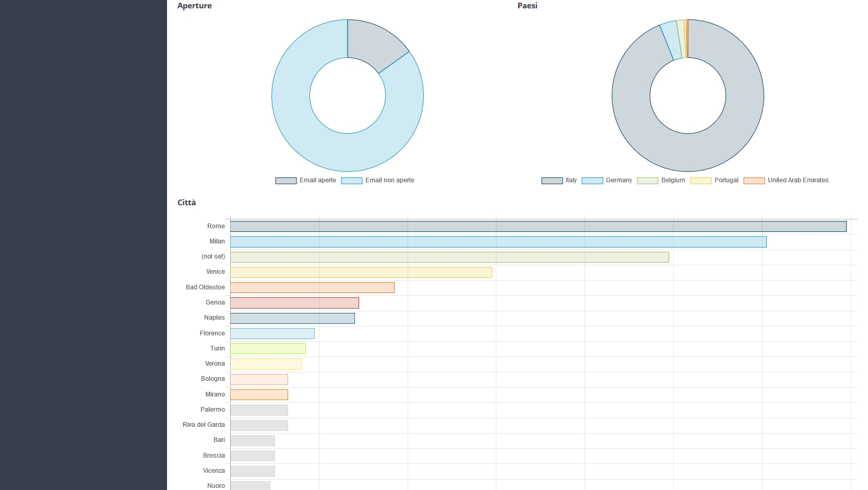
Task: Select the Milan bar
Action: [x=498, y=242]
